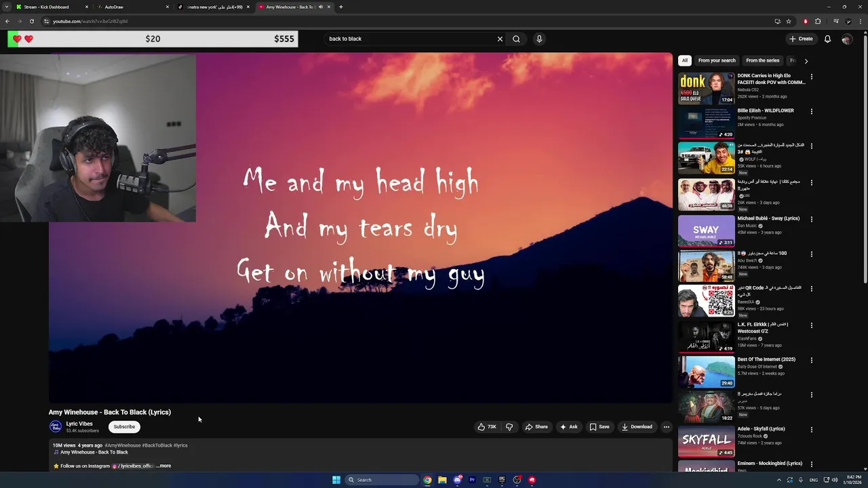The width and height of the screenshot is (868, 488).
Task: Click the Share button
Action: point(536,427)
